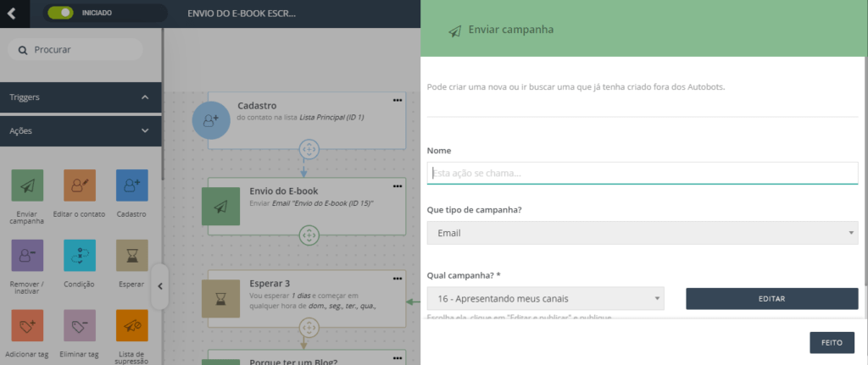Click the Nome input field
This screenshot has height=365, width=868.
(x=643, y=173)
